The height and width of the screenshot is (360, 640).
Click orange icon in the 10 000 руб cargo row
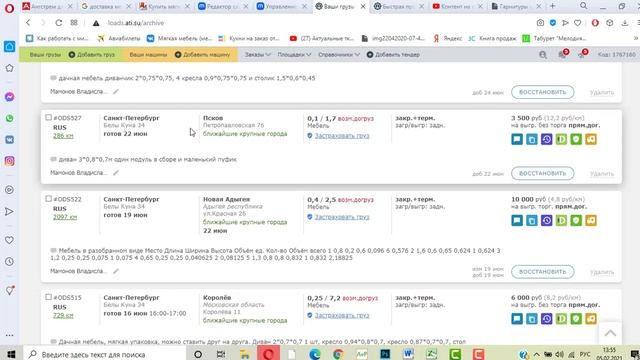point(591,220)
